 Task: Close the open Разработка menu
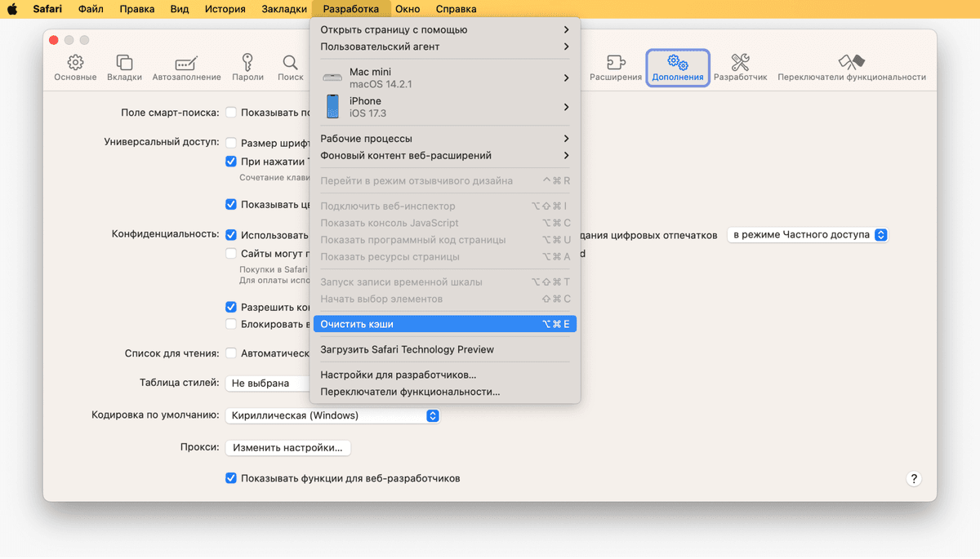coord(350,9)
